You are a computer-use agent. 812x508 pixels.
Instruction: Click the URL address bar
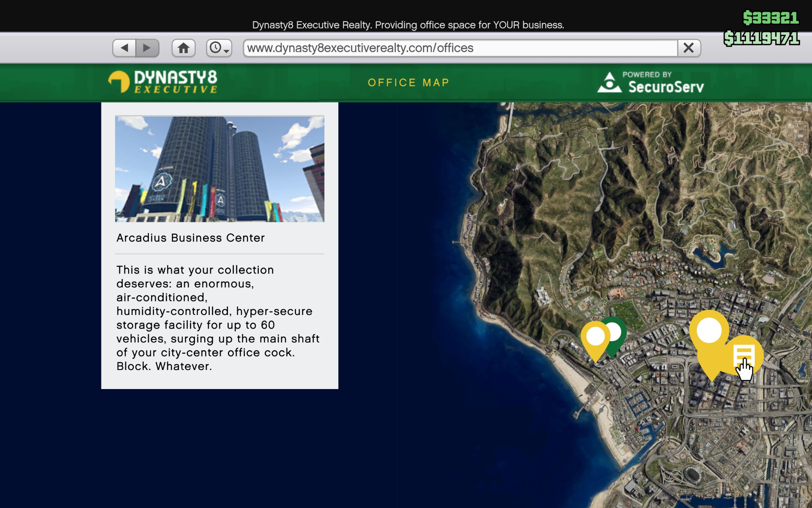coord(460,48)
